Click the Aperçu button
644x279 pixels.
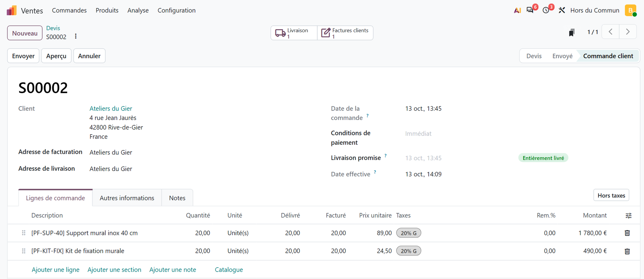[56, 56]
